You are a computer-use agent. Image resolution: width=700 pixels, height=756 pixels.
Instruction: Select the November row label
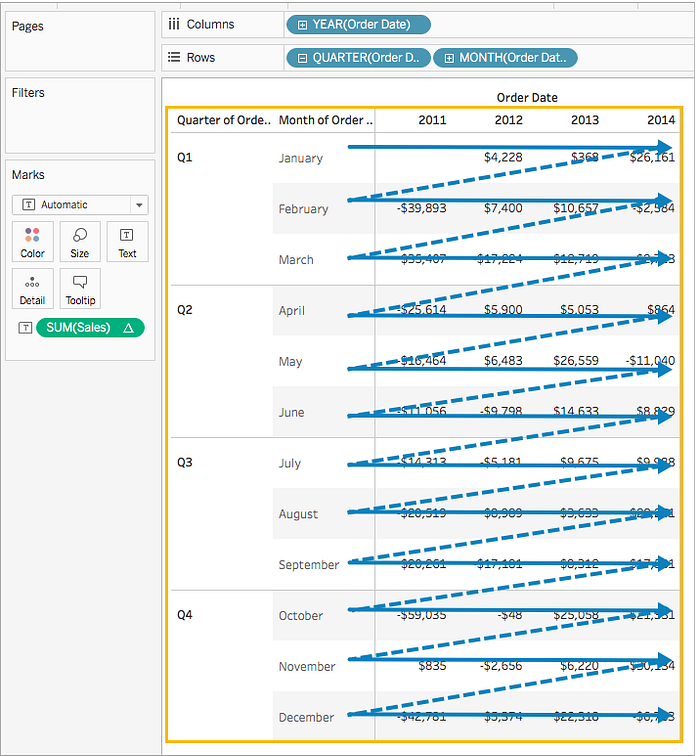tap(307, 667)
